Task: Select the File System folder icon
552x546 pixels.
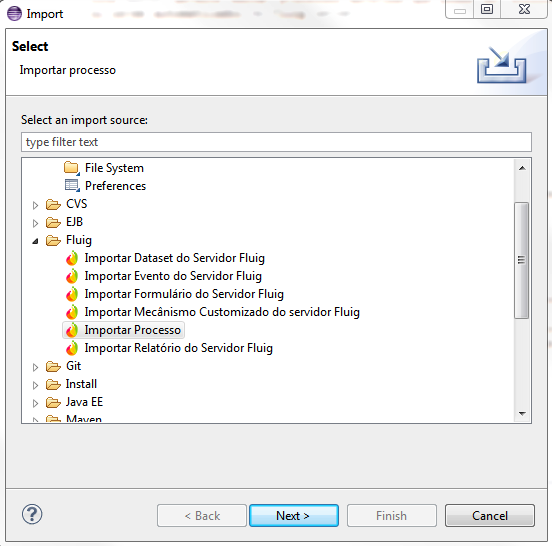Action: (72, 168)
